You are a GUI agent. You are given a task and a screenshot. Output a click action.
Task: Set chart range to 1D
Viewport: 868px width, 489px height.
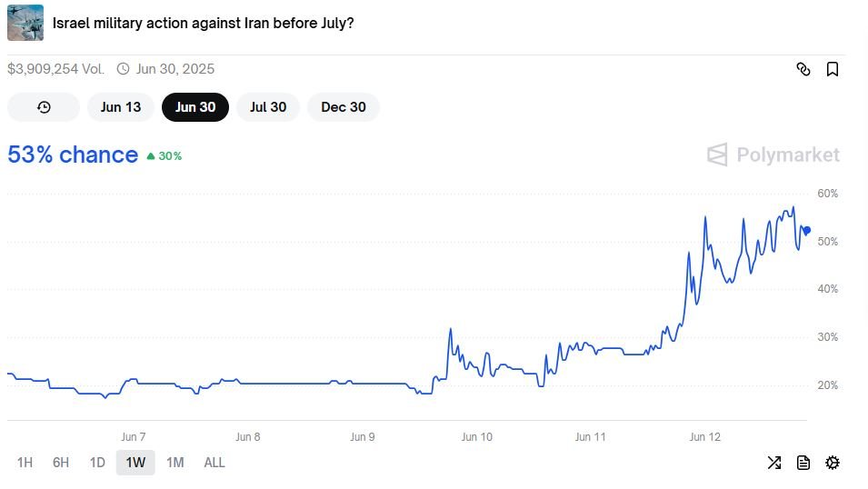(x=97, y=463)
